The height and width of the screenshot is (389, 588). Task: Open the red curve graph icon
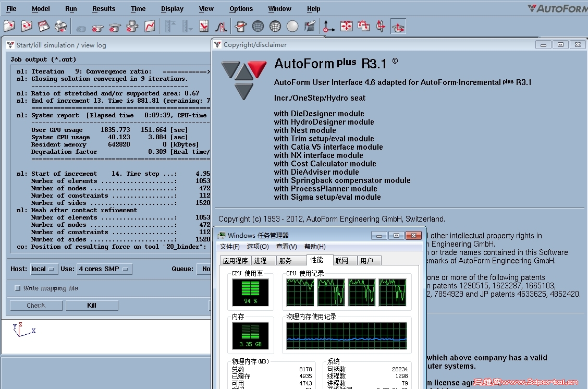click(x=149, y=26)
